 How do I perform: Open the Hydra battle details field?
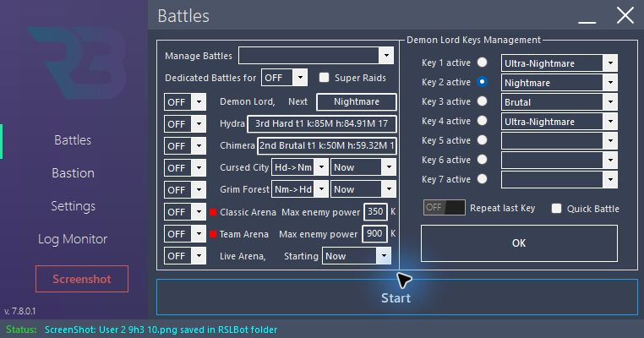pyautogui.click(x=322, y=123)
